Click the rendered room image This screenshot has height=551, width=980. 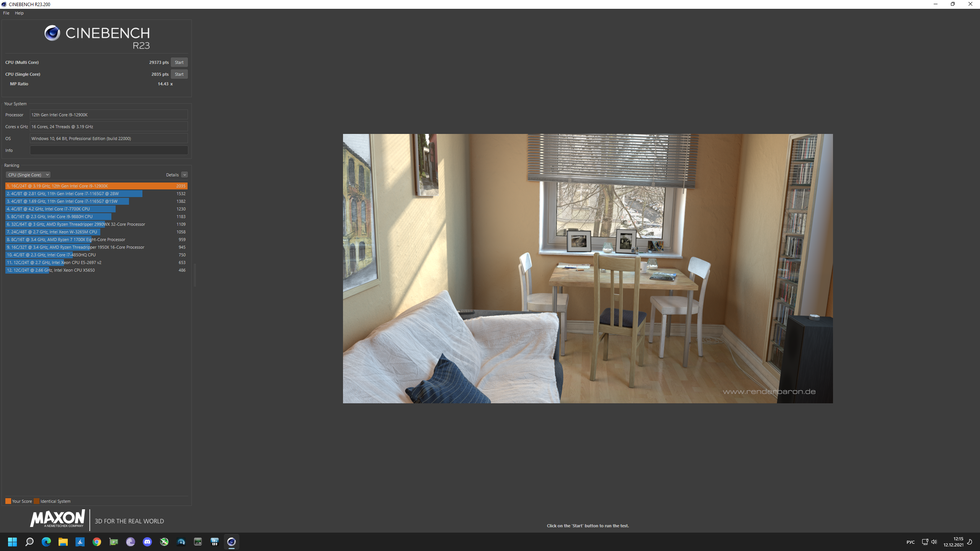coord(588,268)
